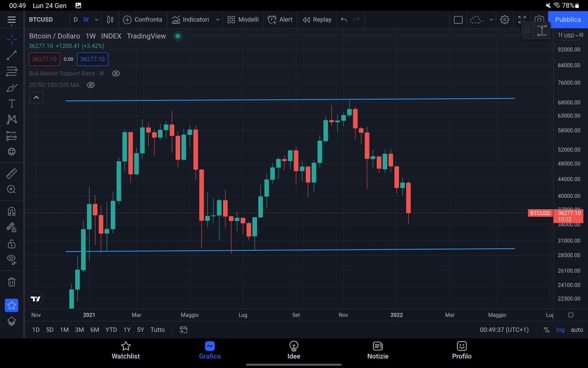Activate the zoom in tool
588x368 pixels.
(x=12, y=189)
